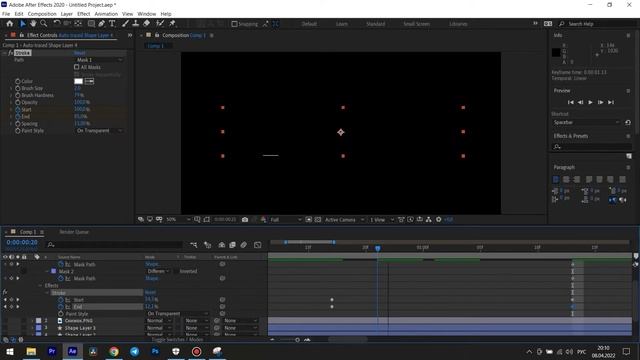Open the Spacebar shortcut dropdown
The height and width of the screenshot is (360, 640).
[x=586, y=122]
